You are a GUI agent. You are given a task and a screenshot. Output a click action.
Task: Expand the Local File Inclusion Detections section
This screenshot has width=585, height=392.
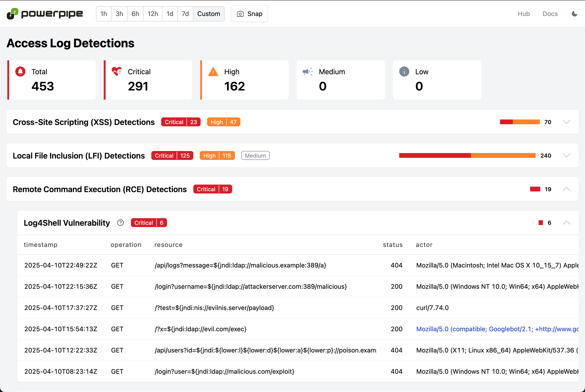[x=566, y=155]
